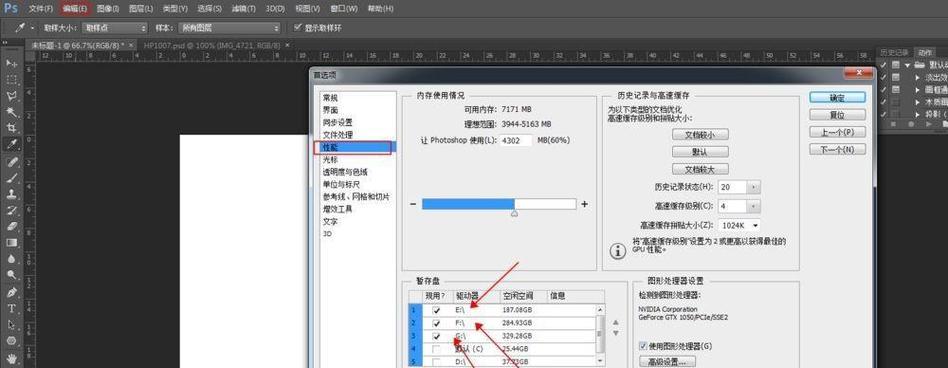This screenshot has width=948, height=368.
Task: Open 历史记录状态(H) dropdown arrow
Action: coord(753,187)
